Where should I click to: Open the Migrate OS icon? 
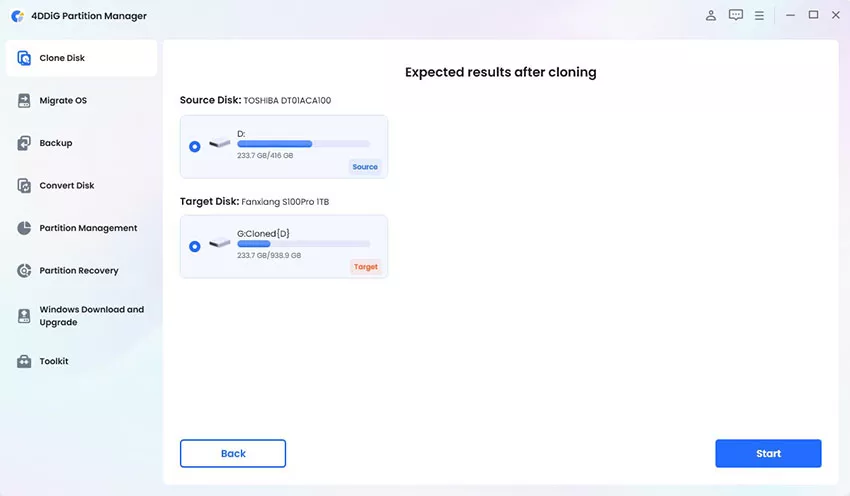(24, 100)
